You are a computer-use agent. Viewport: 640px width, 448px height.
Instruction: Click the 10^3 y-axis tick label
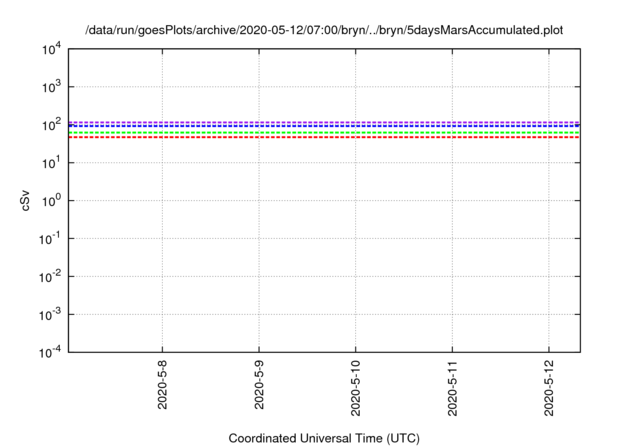coord(51,87)
